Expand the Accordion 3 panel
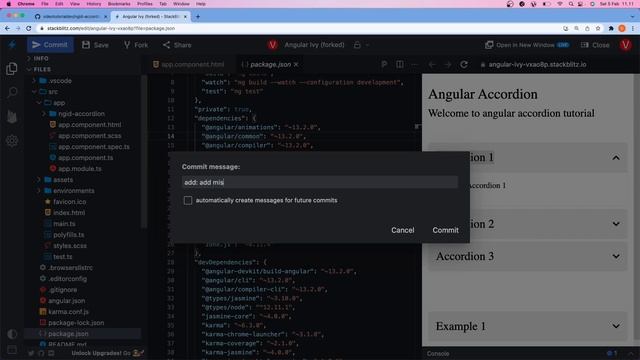The height and width of the screenshot is (360, 640). tap(527, 256)
